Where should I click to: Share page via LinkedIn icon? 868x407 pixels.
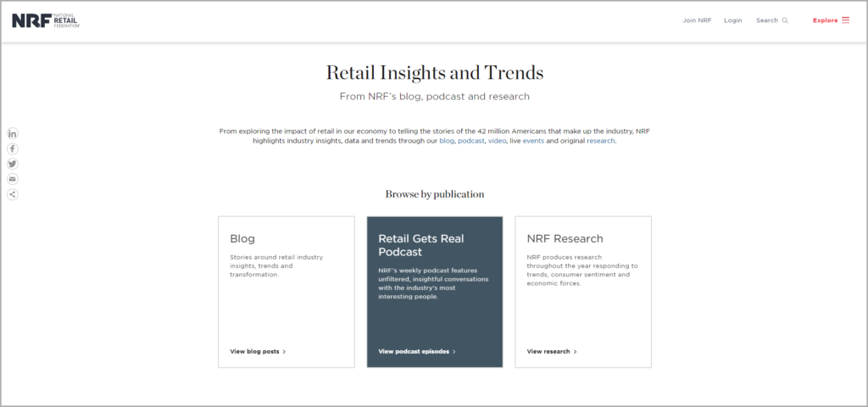click(12, 133)
